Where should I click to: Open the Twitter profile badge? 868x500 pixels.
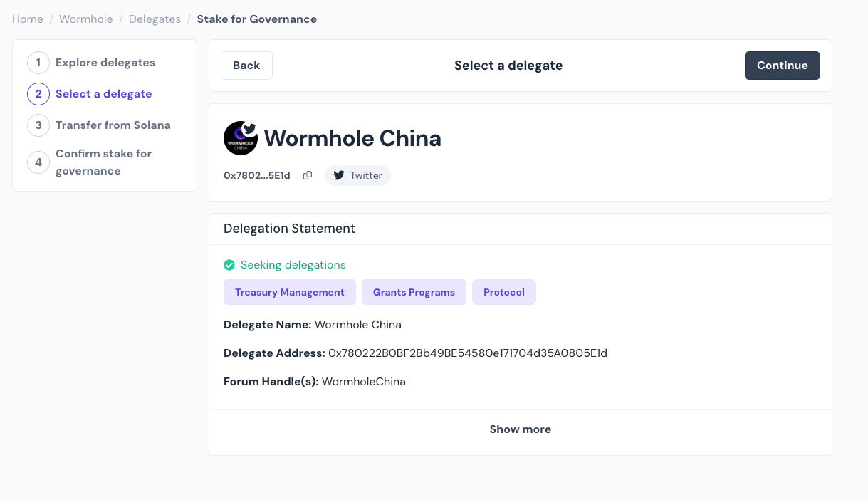357,175
